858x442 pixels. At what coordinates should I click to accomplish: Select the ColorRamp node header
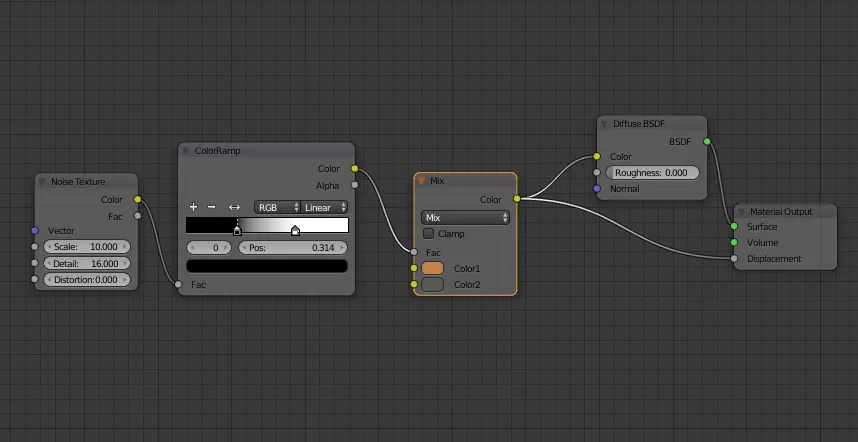[x=266, y=150]
